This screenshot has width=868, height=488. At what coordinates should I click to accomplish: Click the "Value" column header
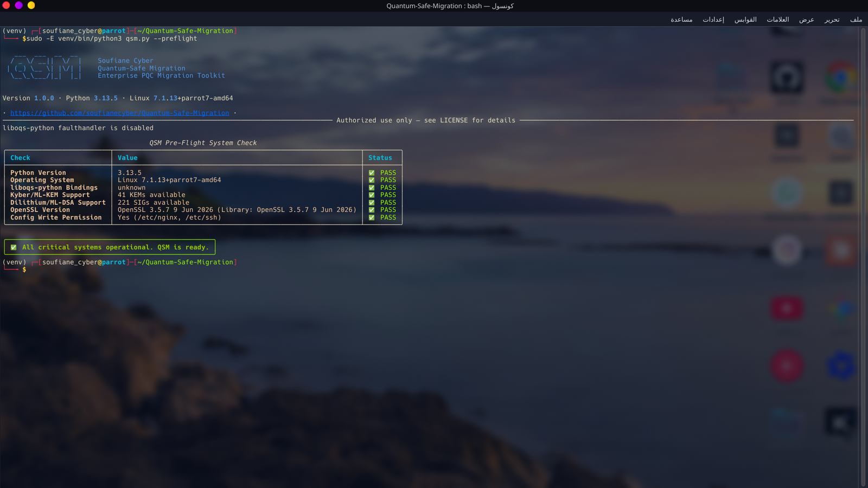[x=127, y=158]
